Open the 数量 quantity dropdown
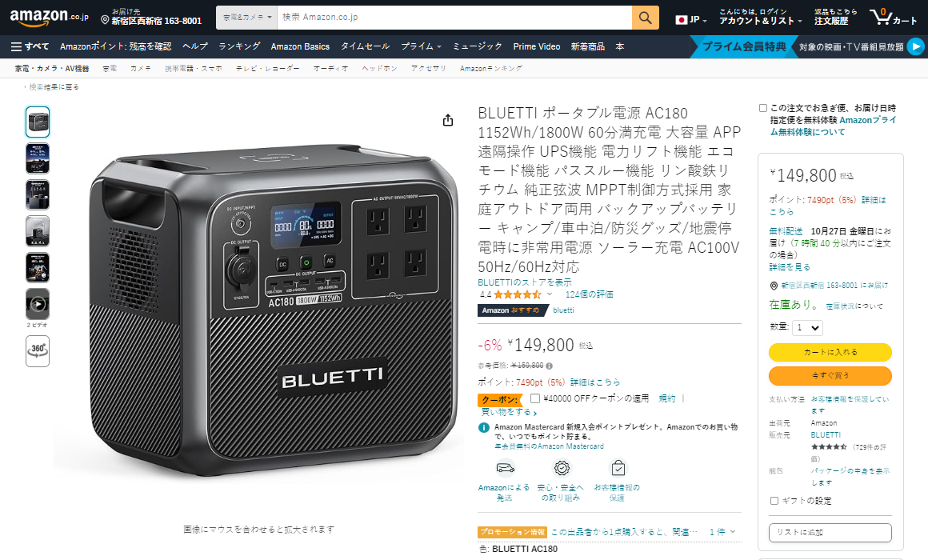Screen dimensions: 928x560 pyautogui.click(x=807, y=327)
